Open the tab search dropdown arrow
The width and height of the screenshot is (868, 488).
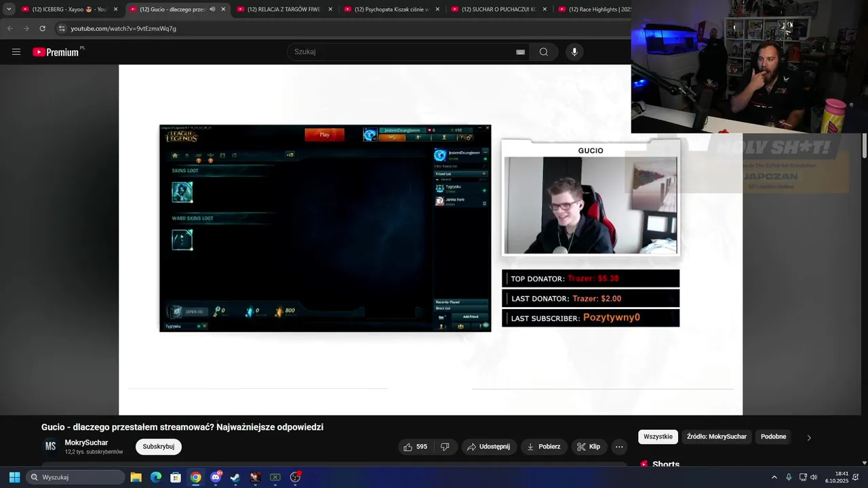9,9
